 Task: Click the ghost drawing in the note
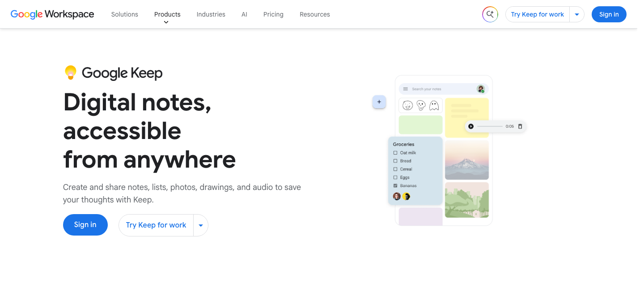(x=434, y=105)
